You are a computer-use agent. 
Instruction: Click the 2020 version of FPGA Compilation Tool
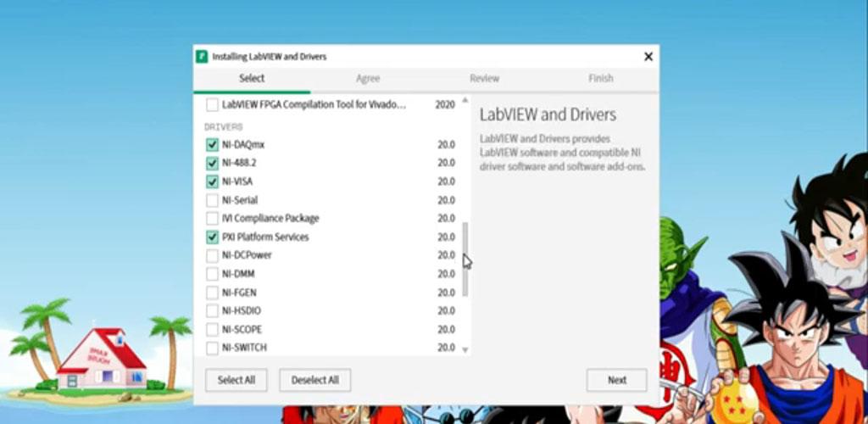(x=445, y=104)
